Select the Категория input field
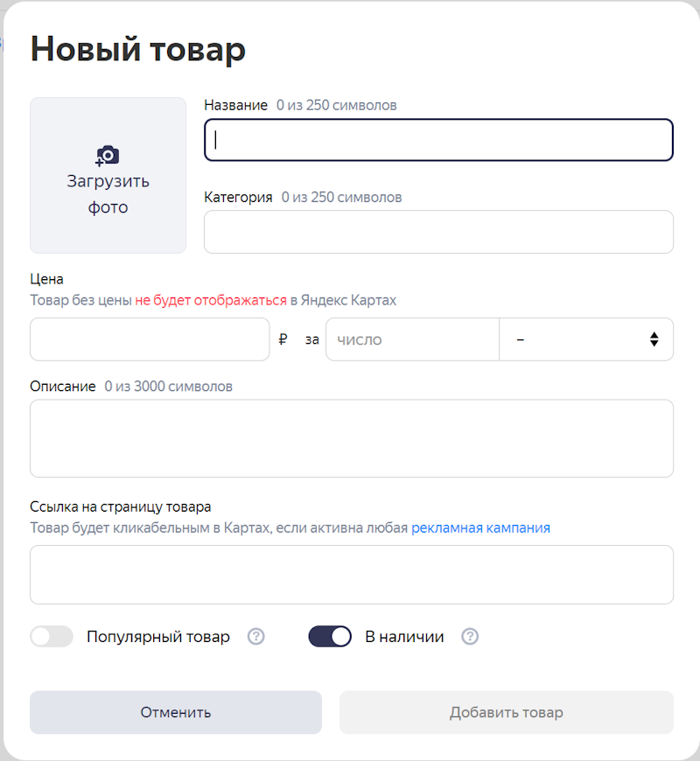This screenshot has width=700, height=761. click(437, 232)
